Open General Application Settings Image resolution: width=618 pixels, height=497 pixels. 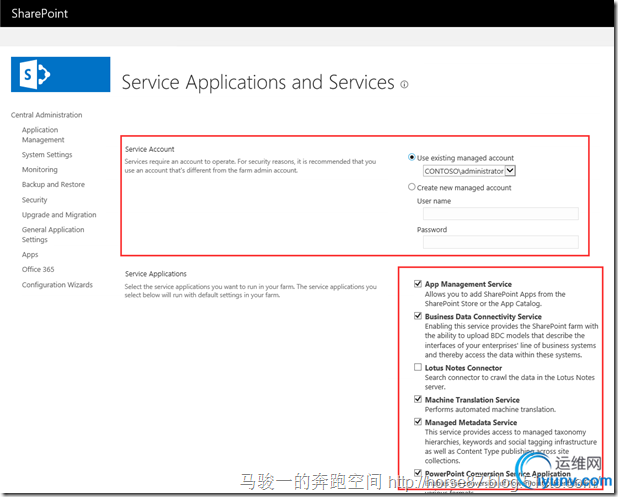point(53,235)
